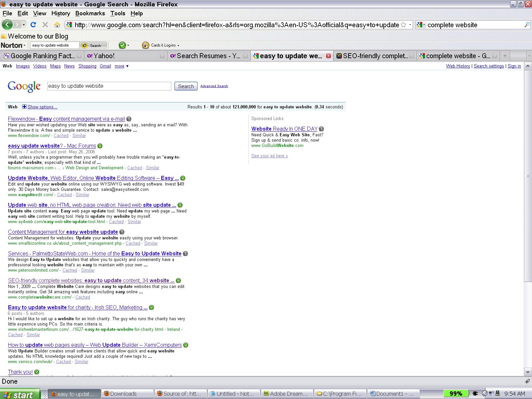
Task: Click Norton safe icon beside Mac Forums result
Action: (100, 146)
